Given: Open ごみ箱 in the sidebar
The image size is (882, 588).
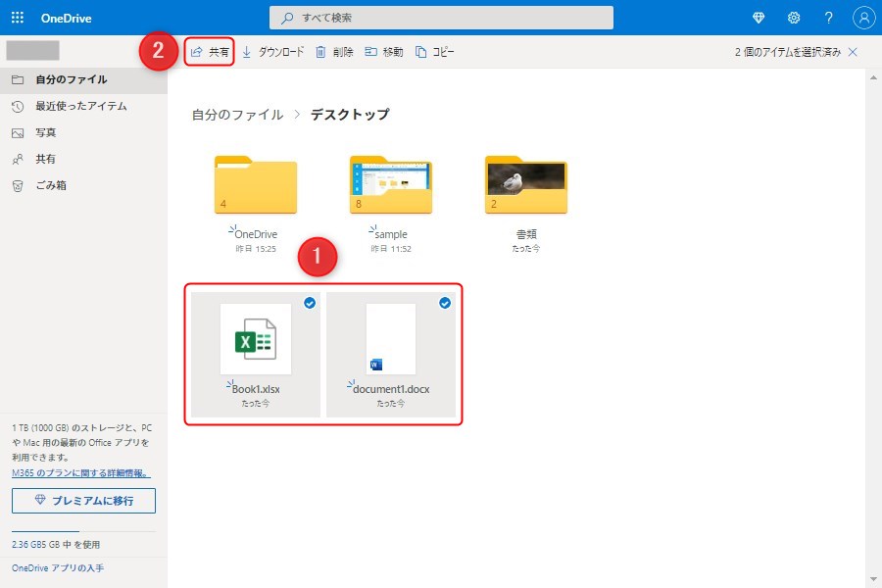Looking at the screenshot, I should [50, 185].
